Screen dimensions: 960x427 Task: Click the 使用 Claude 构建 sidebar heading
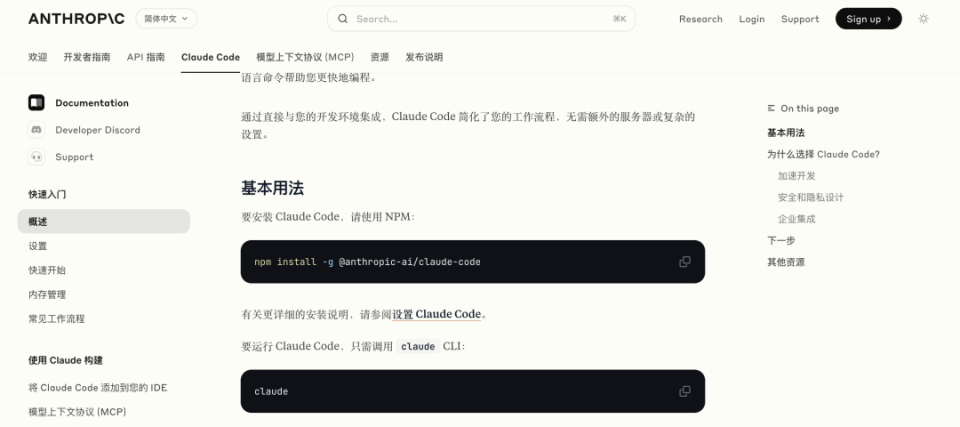pyautogui.click(x=66, y=360)
